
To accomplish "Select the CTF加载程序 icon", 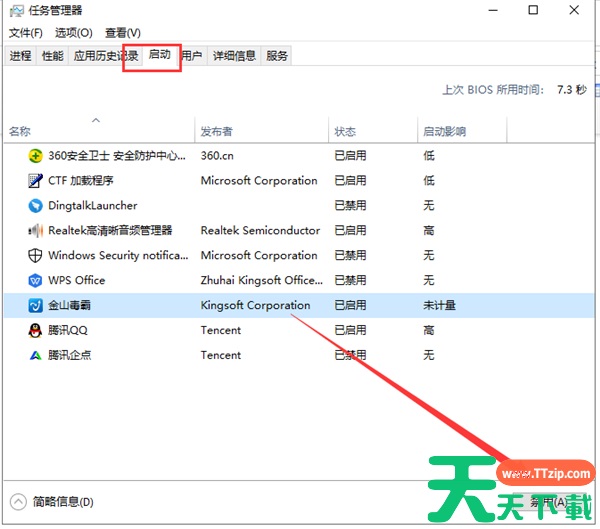I will point(36,181).
